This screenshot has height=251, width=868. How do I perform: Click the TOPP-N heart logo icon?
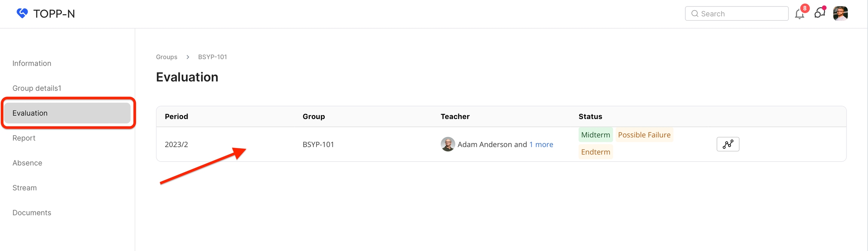(22, 13)
